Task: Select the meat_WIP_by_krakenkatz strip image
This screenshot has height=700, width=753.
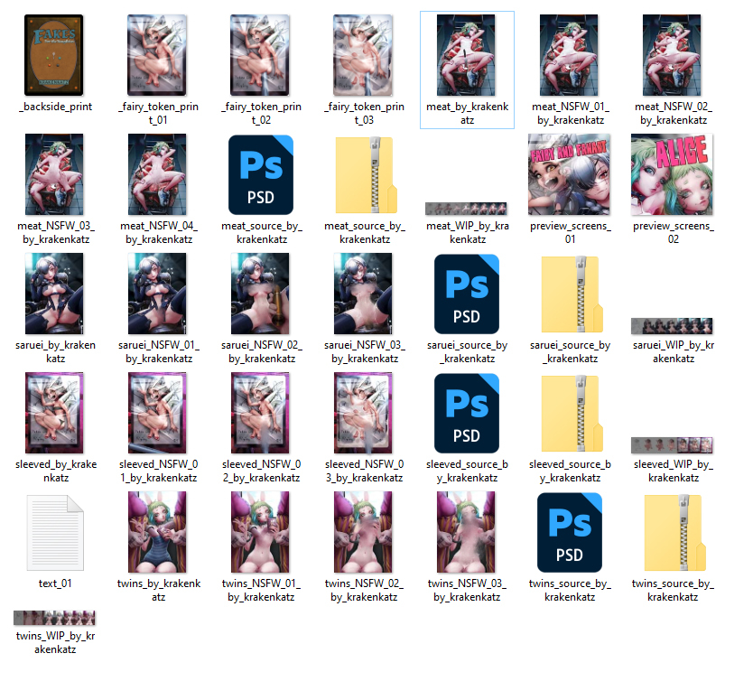Action: [x=467, y=209]
